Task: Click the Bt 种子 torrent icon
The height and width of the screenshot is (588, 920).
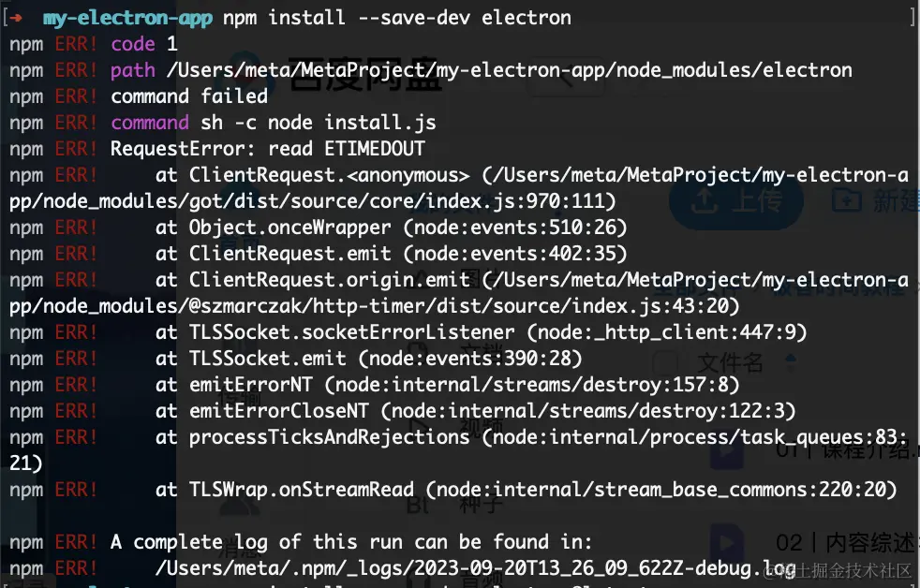Action: (x=419, y=505)
